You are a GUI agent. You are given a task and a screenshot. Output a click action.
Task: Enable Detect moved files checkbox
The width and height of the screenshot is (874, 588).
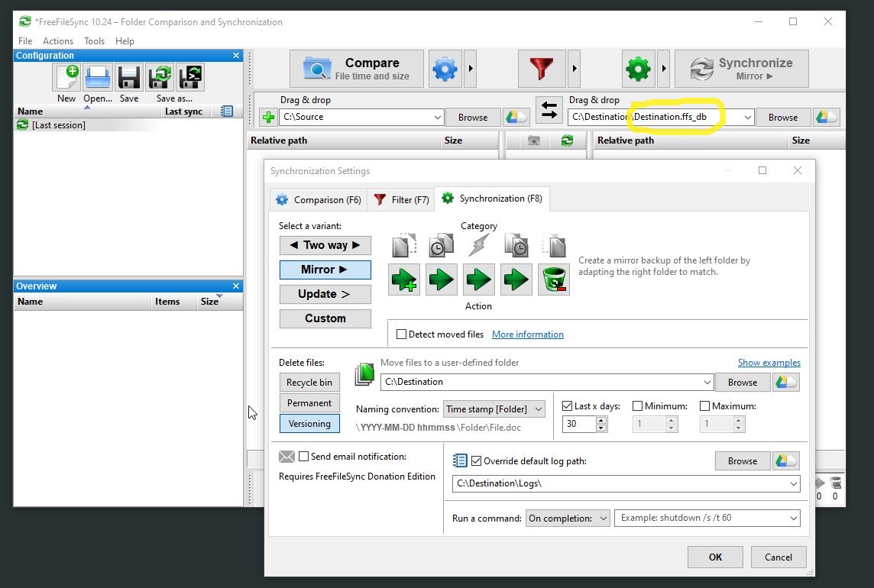[401, 334]
